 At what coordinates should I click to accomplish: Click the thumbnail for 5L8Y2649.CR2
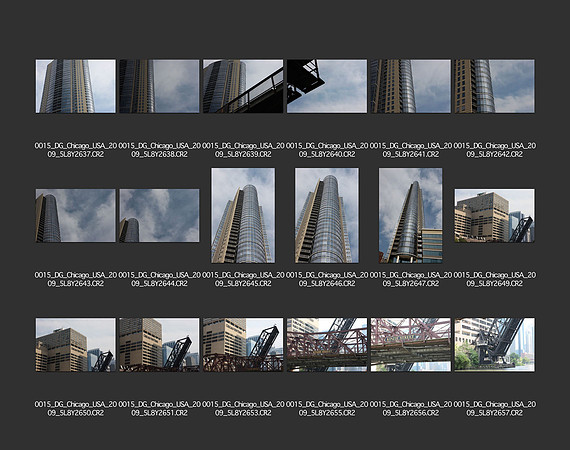tap(494, 216)
